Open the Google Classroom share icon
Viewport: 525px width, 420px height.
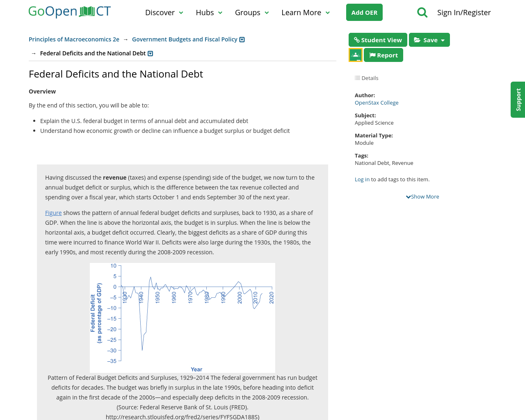point(356,55)
